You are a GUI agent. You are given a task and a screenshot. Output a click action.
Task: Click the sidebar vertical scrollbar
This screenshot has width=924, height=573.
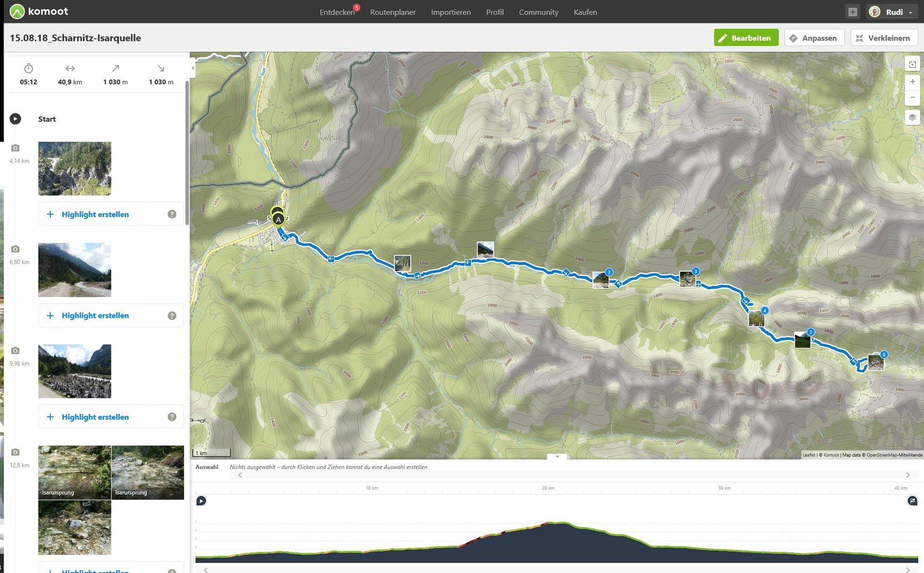[x=187, y=154]
